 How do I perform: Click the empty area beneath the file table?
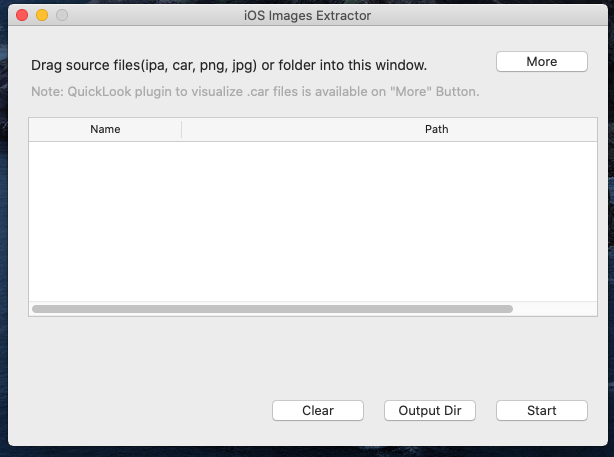click(300, 355)
